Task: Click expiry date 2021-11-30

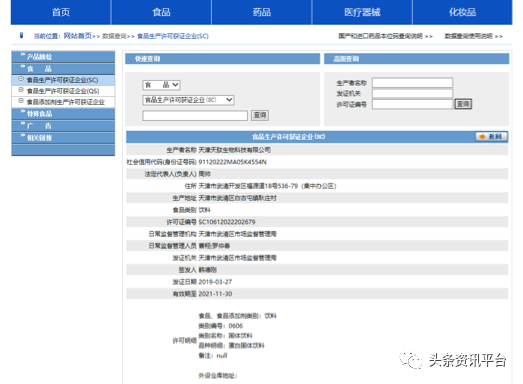Action: (215, 294)
